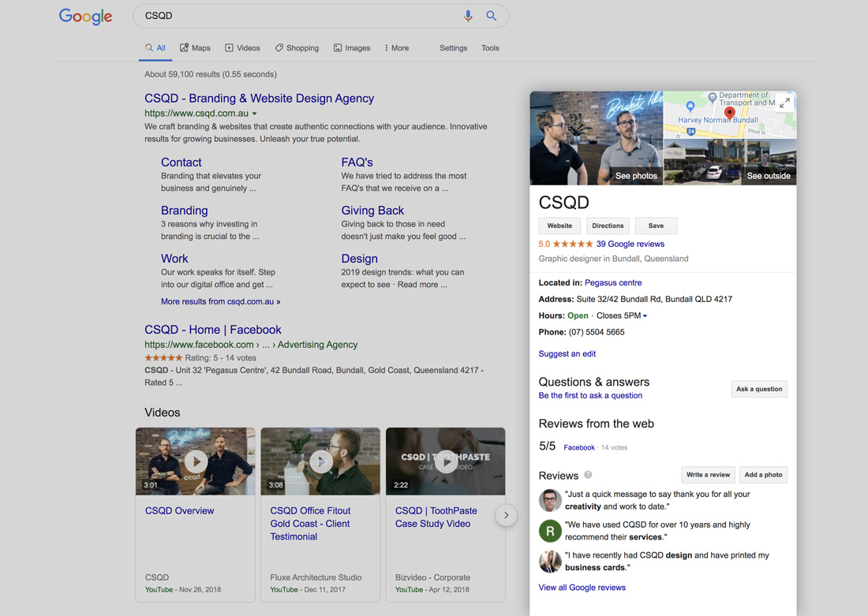Click the Website button in knowledge panel

559,226
